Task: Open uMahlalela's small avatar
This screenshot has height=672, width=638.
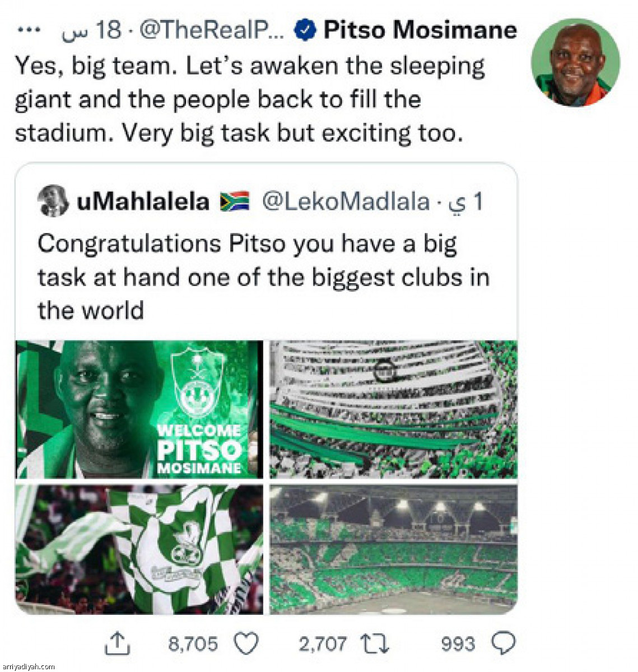Action: tap(53, 200)
